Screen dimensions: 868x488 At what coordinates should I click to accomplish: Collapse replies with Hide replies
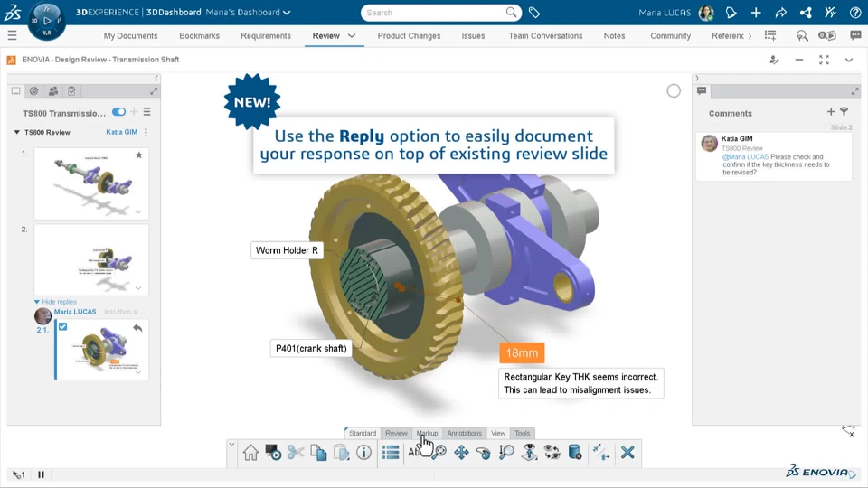(55, 302)
